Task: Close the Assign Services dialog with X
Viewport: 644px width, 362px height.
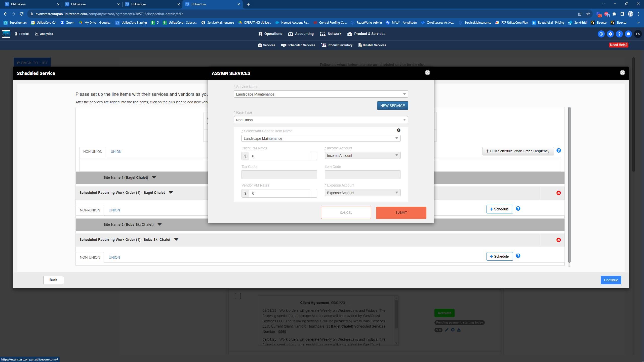Action: 427,73
